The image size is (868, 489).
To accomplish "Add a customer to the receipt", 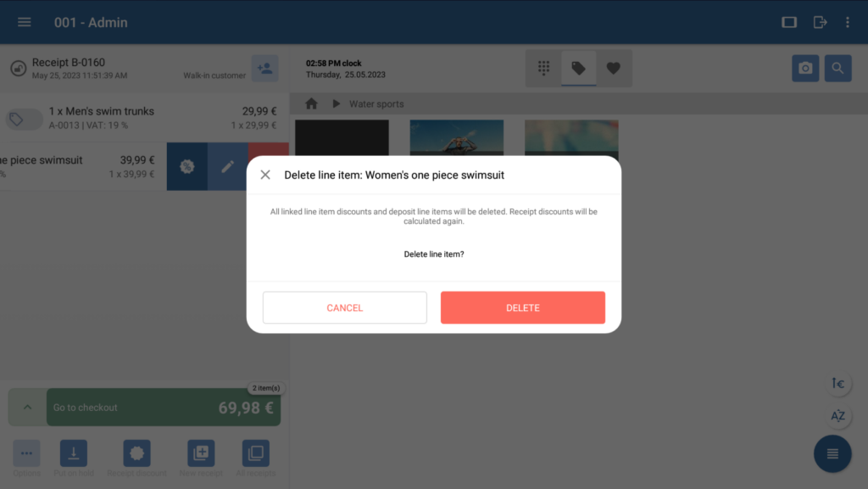I will pos(264,68).
